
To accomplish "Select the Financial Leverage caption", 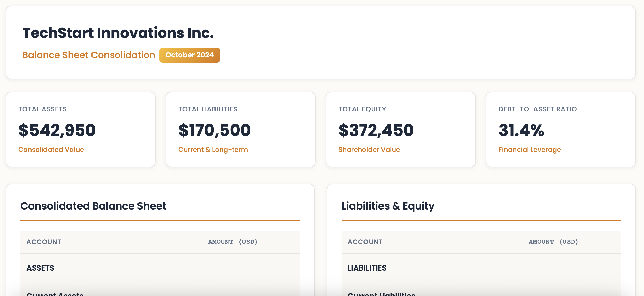I will [530, 150].
